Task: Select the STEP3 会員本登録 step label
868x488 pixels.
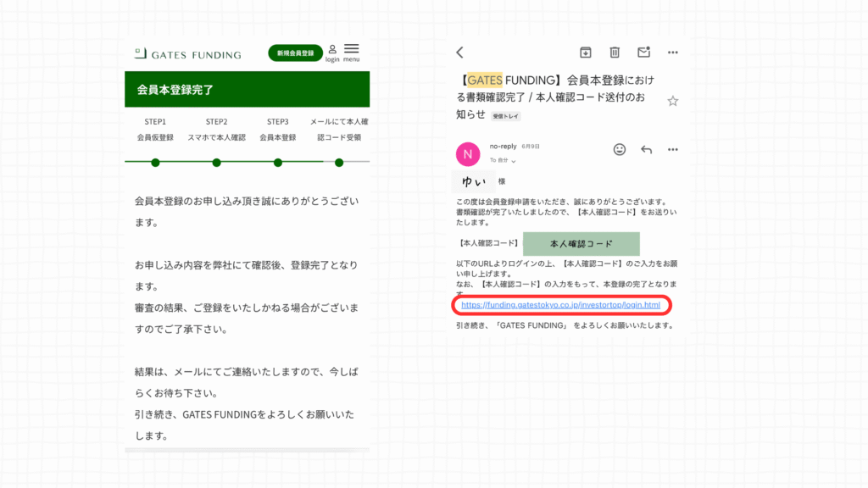Action: pos(278,130)
